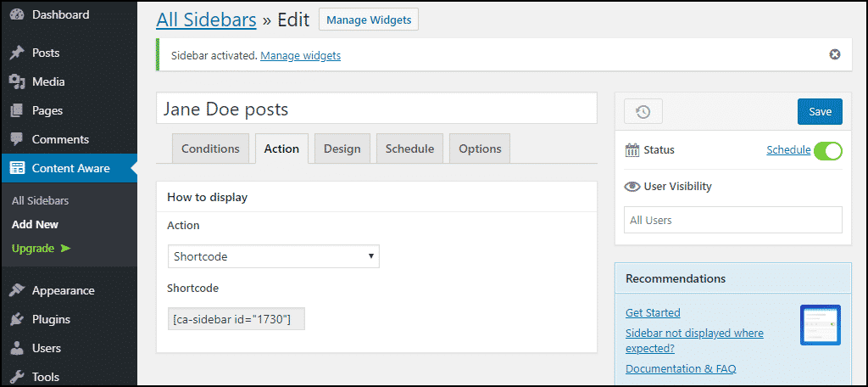Click the Comments speech bubble icon
Image resolution: width=868 pixels, height=387 pixels.
tap(17, 139)
